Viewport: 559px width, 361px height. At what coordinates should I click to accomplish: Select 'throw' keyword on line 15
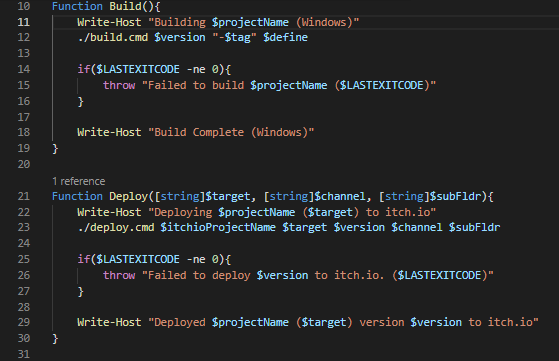click(x=119, y=85)
